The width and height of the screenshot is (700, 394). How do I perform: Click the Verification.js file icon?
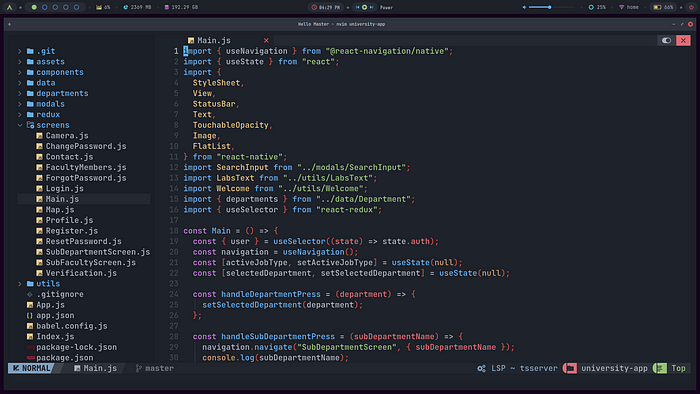[39, 273]
